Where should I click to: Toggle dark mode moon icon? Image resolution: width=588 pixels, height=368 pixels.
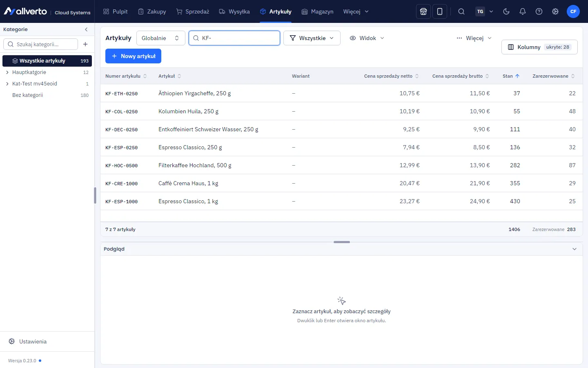pos(506,11)
